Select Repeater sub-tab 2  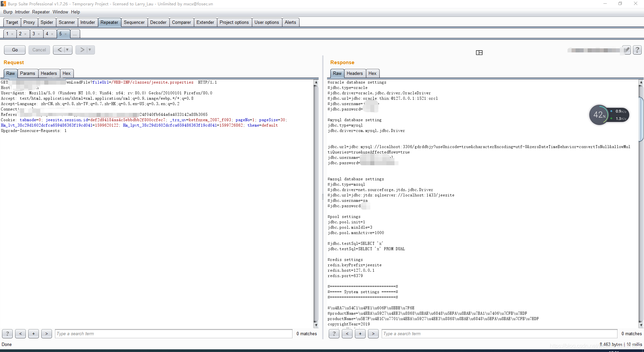pyautogui.click(x=20, y=34)
